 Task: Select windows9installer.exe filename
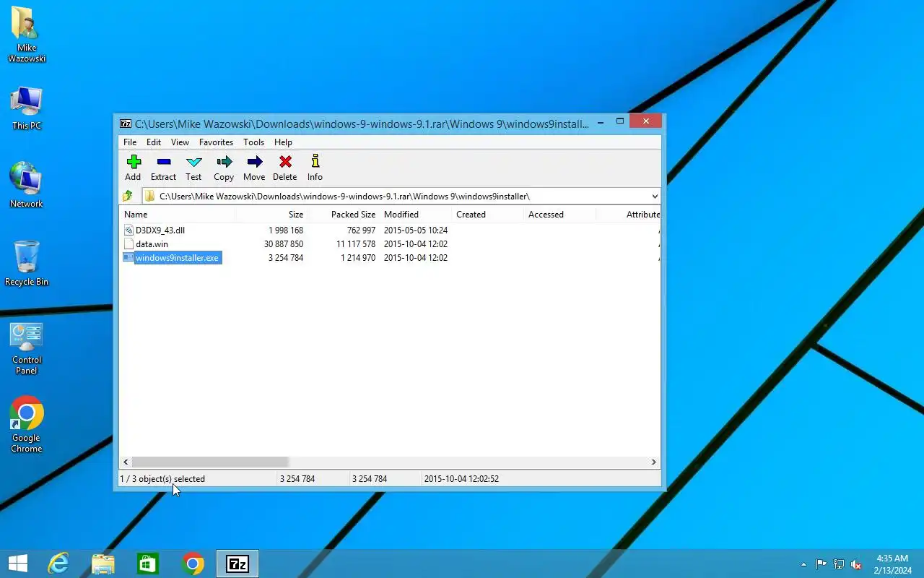(x=177, y=258)
